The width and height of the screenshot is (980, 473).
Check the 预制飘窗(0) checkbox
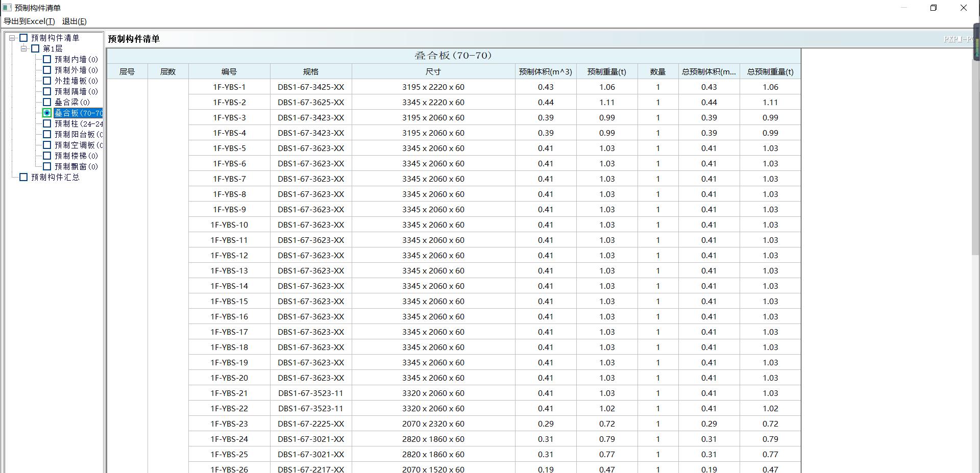click(46, 166)
